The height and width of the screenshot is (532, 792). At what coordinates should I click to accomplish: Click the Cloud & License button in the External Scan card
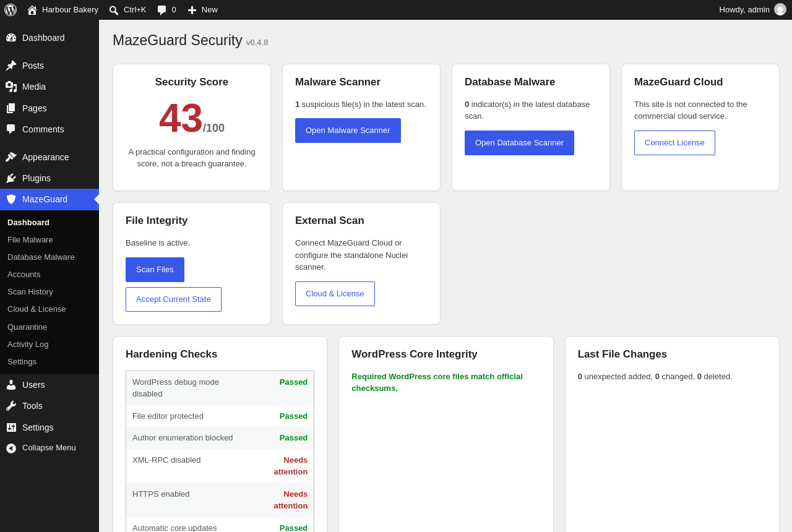tap(335, 294)
